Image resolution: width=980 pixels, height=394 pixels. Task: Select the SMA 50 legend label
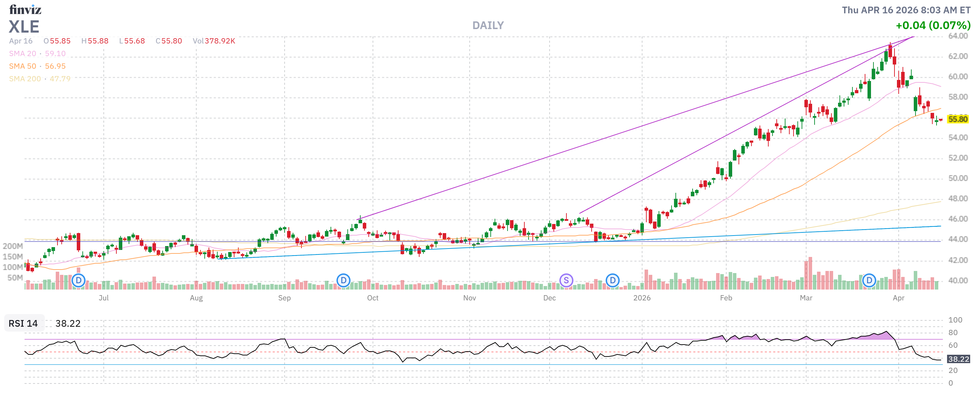tap(23, 66)
